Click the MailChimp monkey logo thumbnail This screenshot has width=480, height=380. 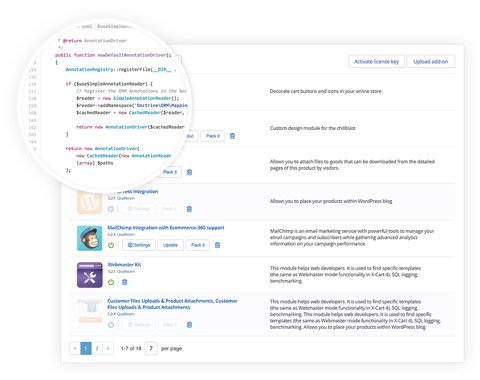(90, 238)
